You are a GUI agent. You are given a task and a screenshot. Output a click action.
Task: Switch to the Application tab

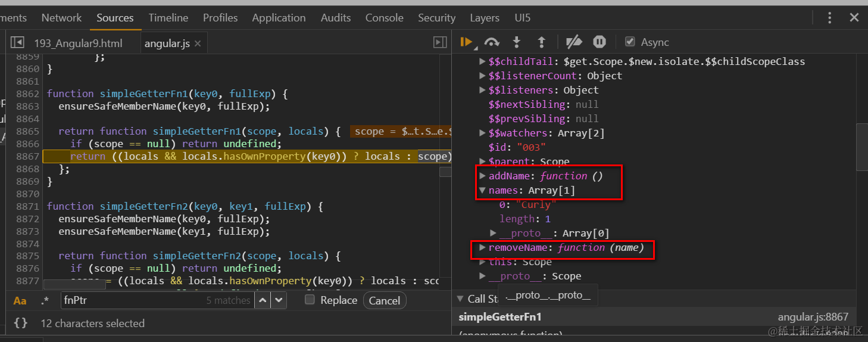(x=279, y=18)
